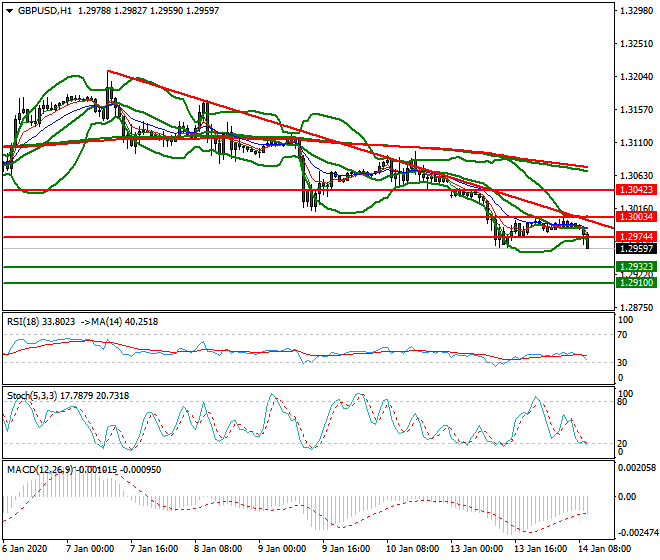
Task: Select the 1.29323 green support label
Action: point(635,267)
